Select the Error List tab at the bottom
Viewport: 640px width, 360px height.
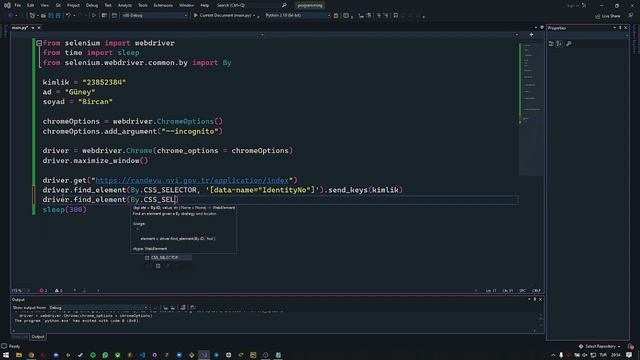pos(20,337)
